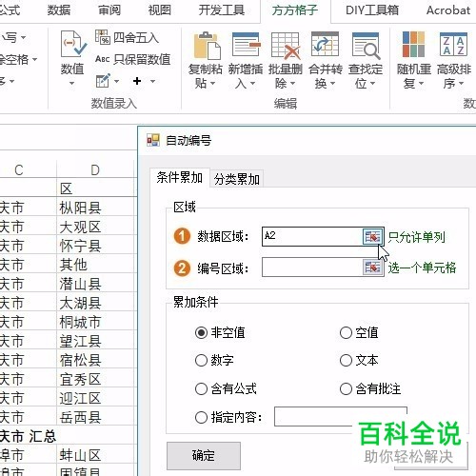Click 只保留数值 option
Viewport: 476px width, 476px height.
point(133,59)
